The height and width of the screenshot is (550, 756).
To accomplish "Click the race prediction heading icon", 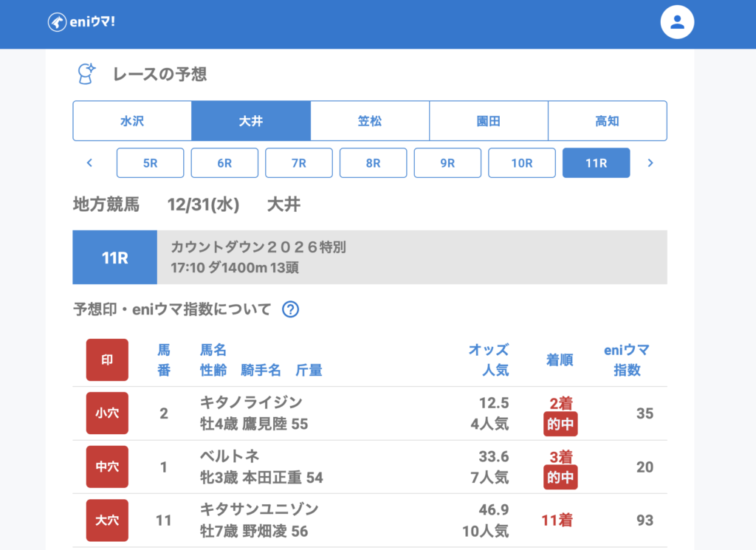I will pyautogui.click(x=87, y=74).
